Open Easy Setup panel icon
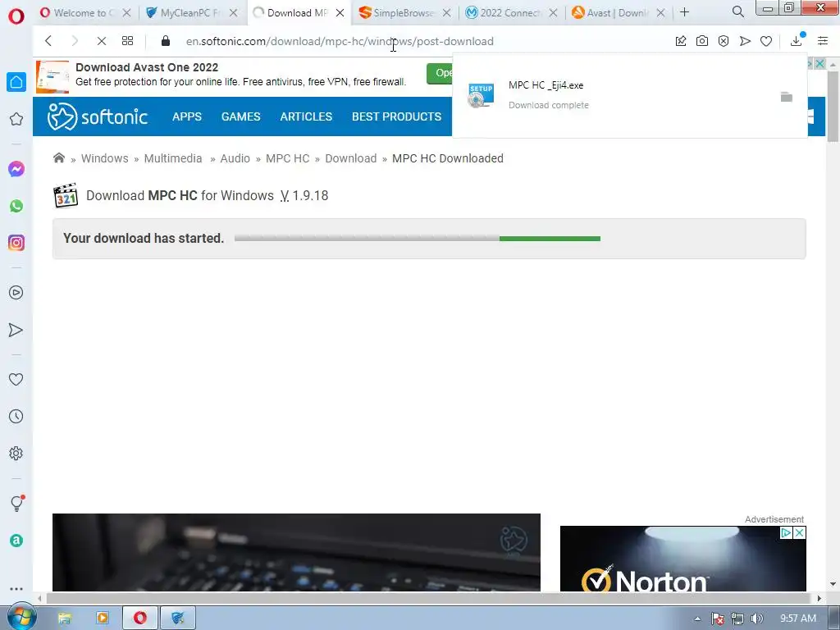The image size is (840, 630). (823, 41)
